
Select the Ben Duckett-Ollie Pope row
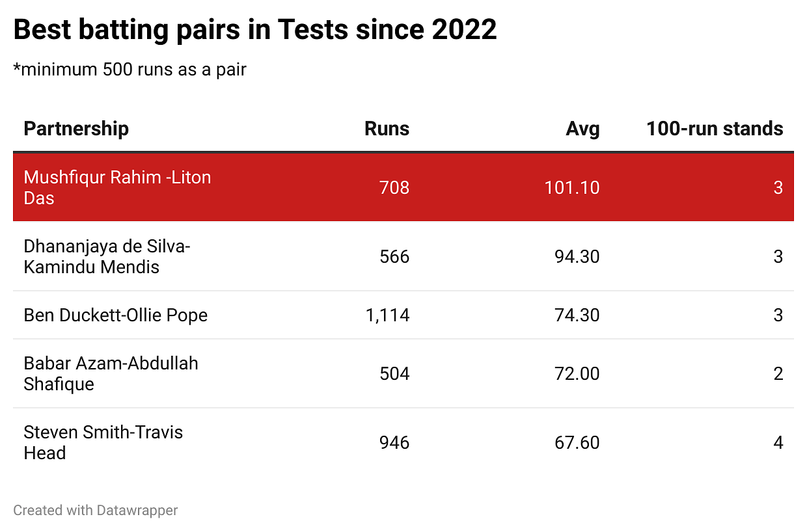116,315
